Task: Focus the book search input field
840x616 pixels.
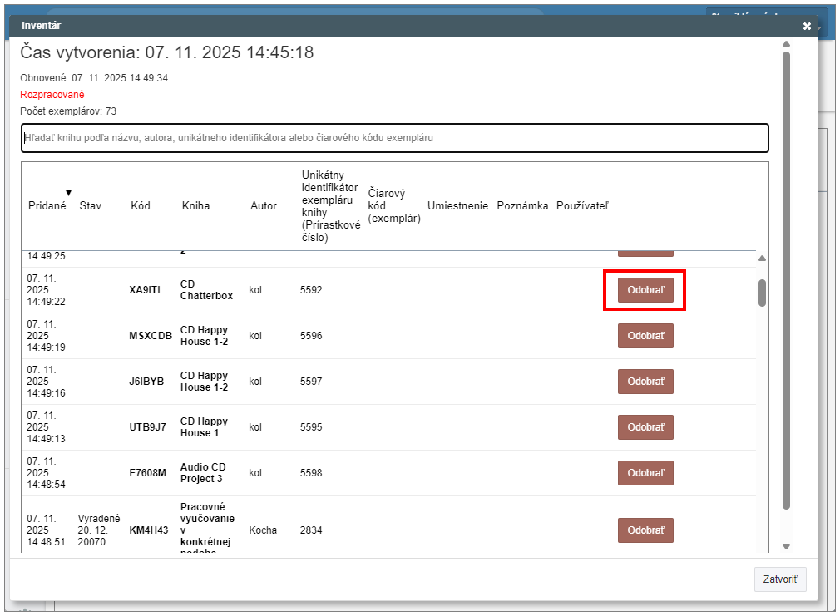Action: coord(394,138)
